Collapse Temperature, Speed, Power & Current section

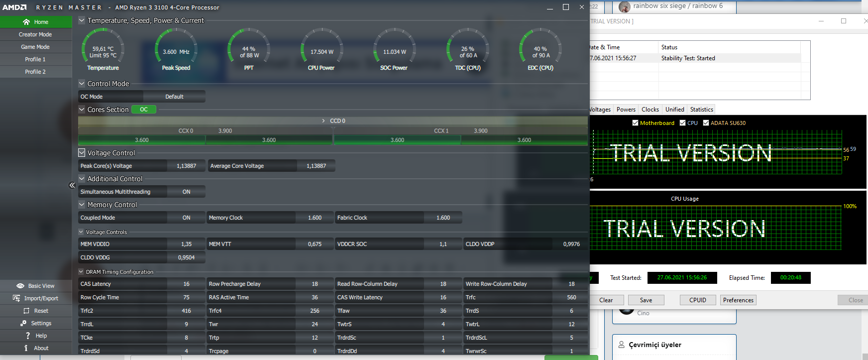coord(82,20)
